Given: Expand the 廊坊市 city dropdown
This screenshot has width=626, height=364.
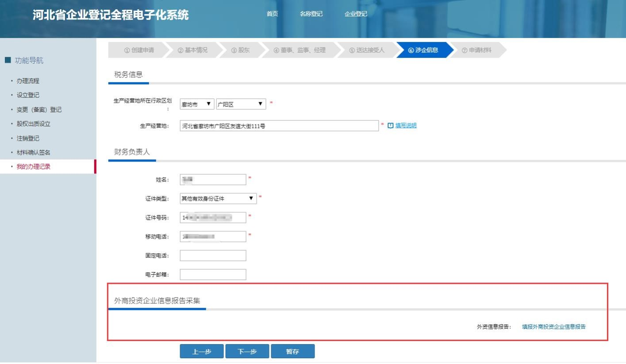Looking at the screenshot, I should pos(197,104).
